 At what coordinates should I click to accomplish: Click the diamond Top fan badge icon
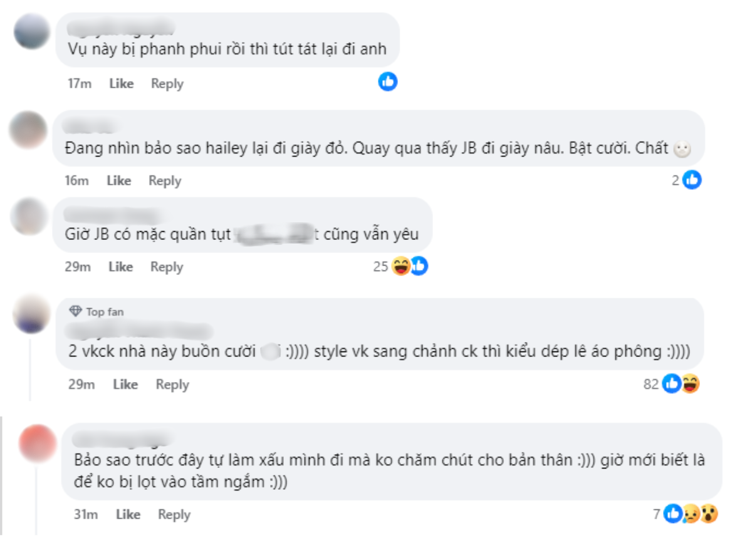(76, 311)
